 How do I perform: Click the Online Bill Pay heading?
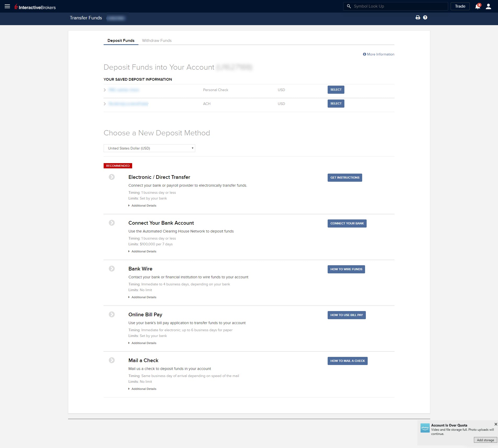(145, 315)
